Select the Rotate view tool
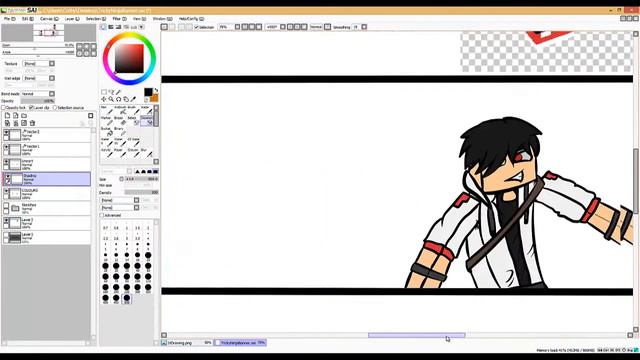Image resolution: width=640 pixels, height=360 pixels. tap(118, 99)
